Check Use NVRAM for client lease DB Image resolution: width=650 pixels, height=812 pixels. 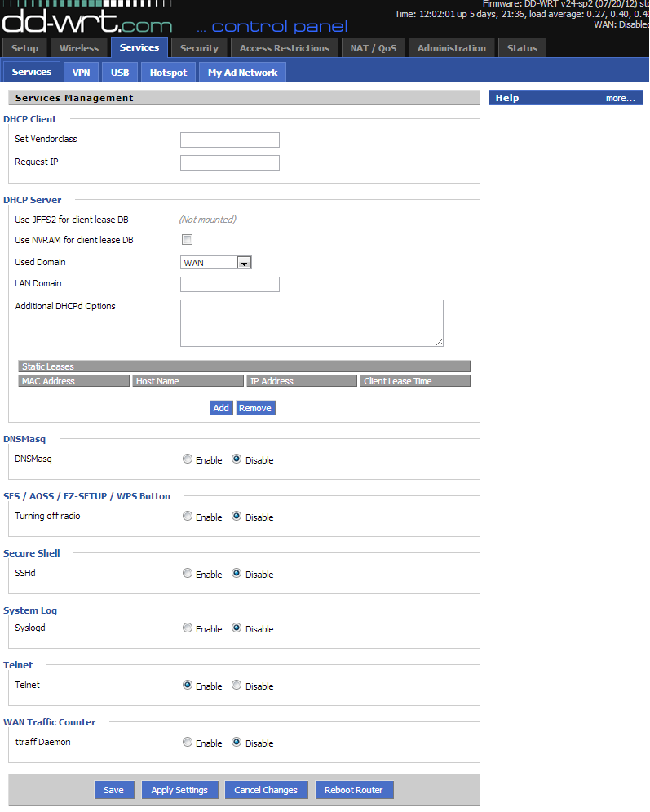187,240
